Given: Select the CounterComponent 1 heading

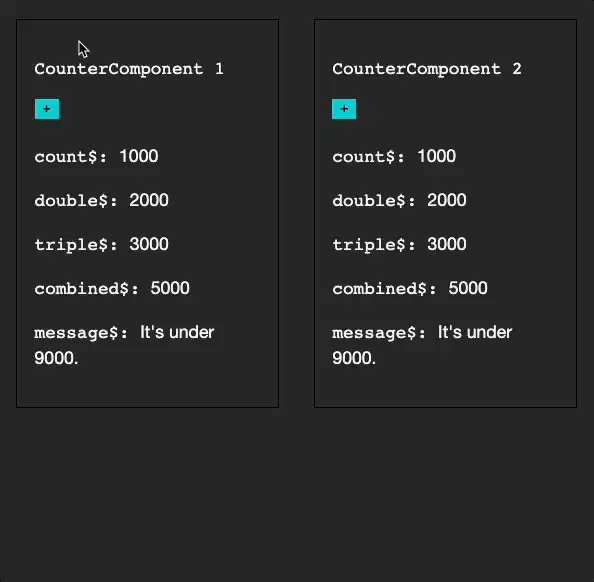Looking at the screenshot, I should pos(129,69).
